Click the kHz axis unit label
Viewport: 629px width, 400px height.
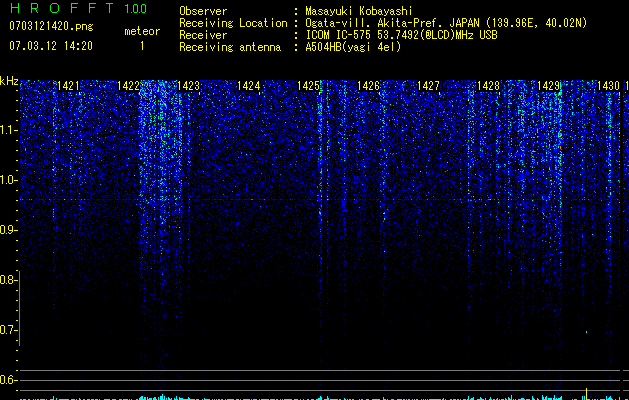point(9,81)
